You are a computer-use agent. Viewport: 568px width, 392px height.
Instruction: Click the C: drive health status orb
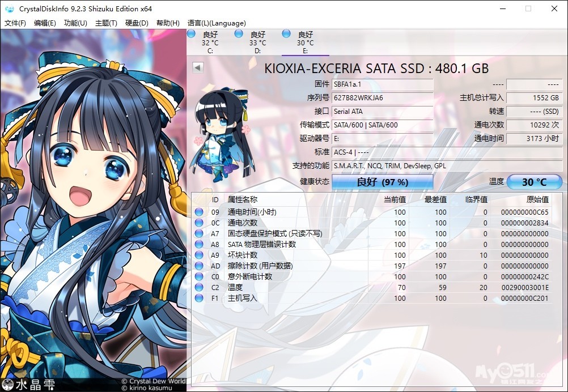[x=192, y=33]
